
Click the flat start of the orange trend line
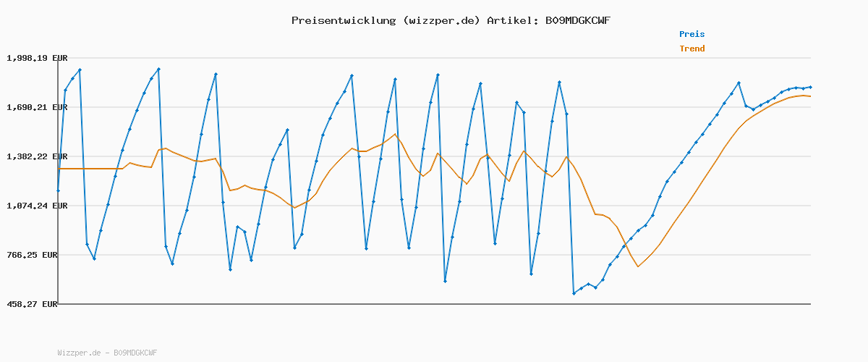(x=87, y=169)
